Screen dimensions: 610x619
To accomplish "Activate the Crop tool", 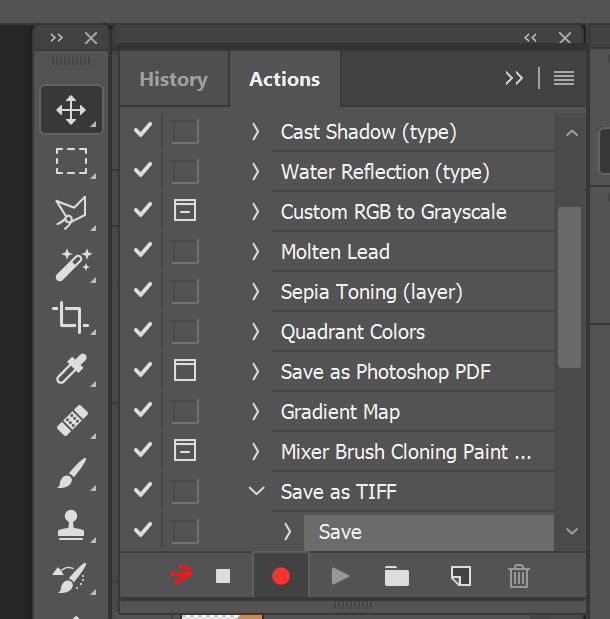I will click(71, 317).
